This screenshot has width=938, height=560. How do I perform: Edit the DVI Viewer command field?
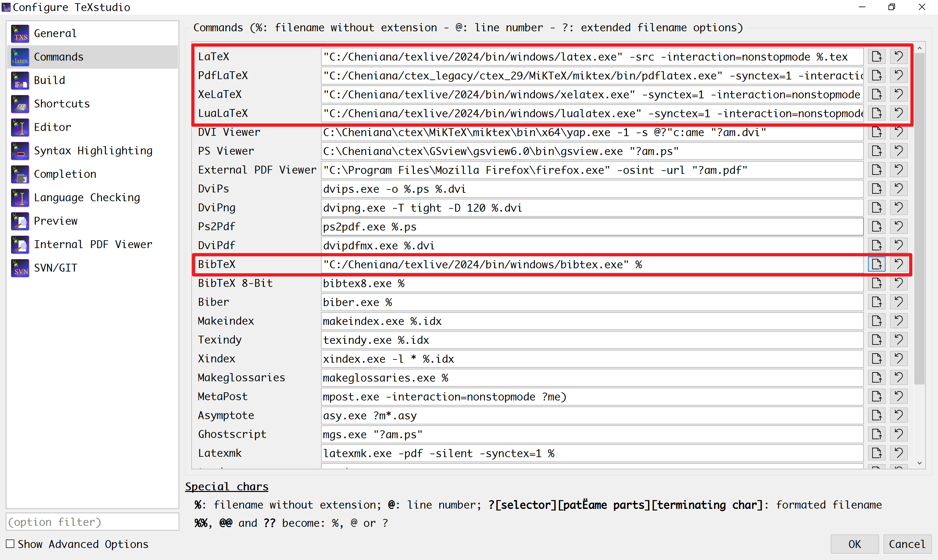(592, 132)
